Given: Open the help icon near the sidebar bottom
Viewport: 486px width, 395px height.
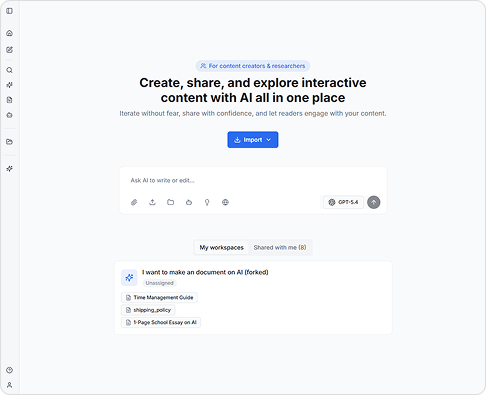Looking at the screenshot, I should (9, 370).
